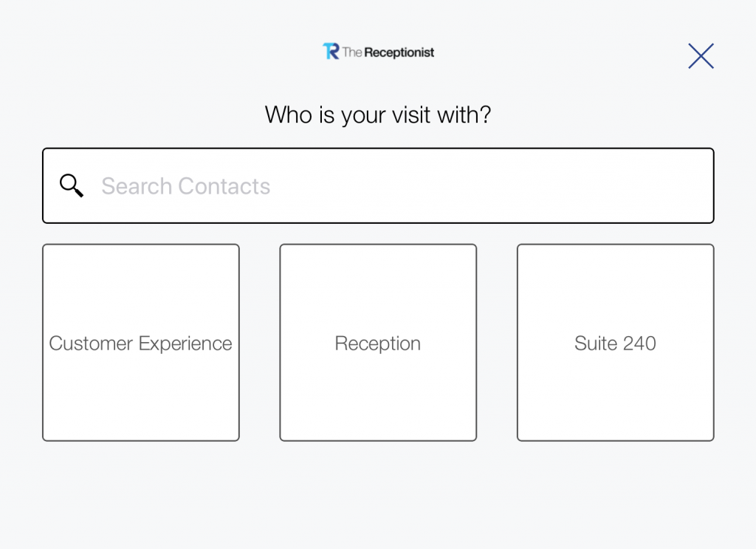This screenshot has height=549, width=756.
Task: Click The Receptionist wordmark text
Action: click(x=388, y=52)
